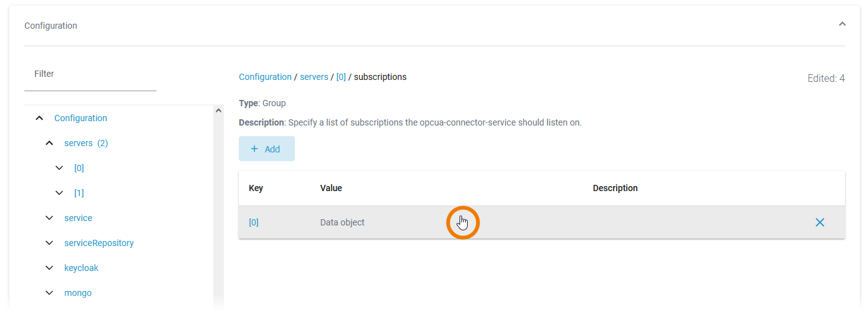Expand the keycloak node chevron
Image resolution: width=868 pixels, height=311 pixels.
click(x=49, y=268)
